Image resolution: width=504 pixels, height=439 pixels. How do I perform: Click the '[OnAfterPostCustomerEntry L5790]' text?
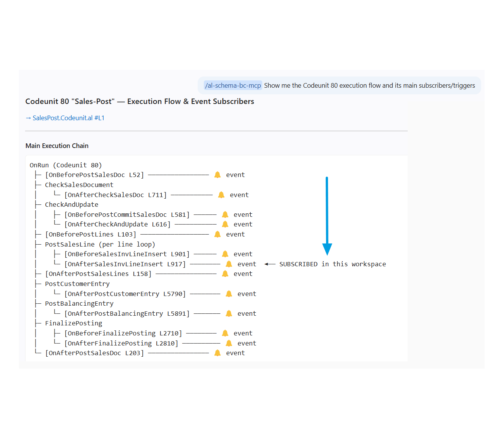(125, 294)
